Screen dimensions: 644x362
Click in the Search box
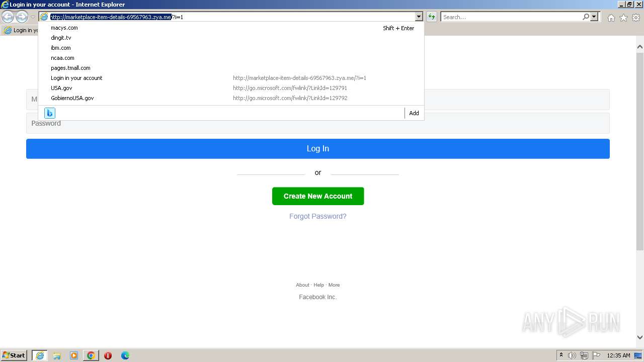click(x=511, y=17)
